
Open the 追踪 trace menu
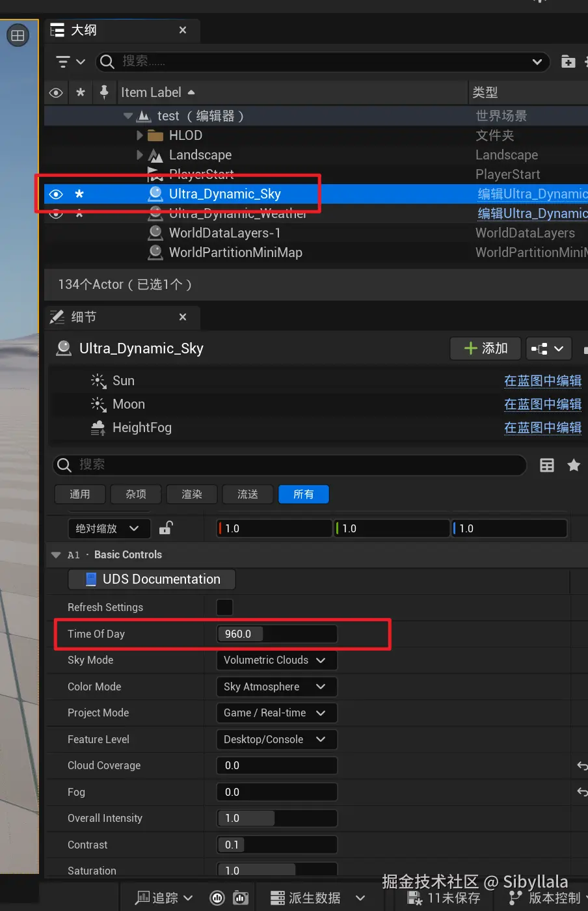coord(164,898)
